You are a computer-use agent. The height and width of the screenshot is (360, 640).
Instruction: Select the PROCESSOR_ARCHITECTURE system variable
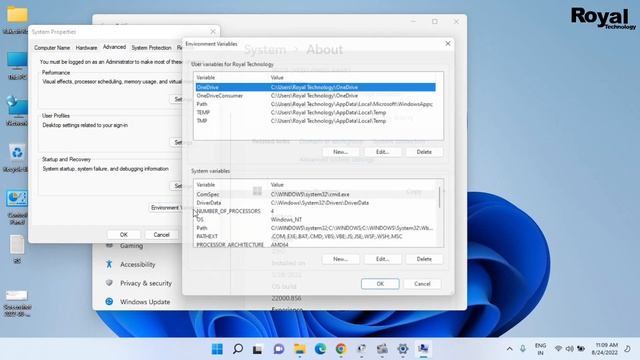(x=316, y=244)
